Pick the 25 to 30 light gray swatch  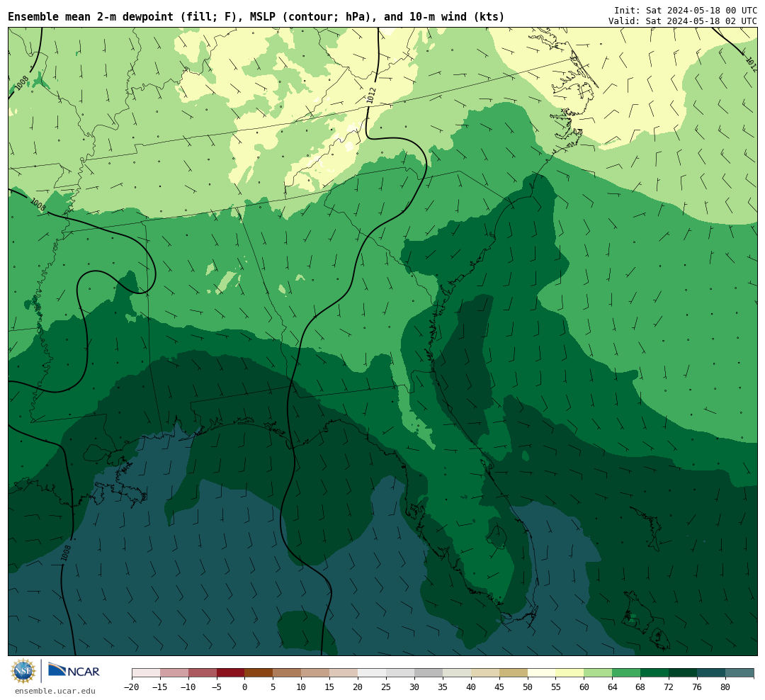tap(400, 673)
